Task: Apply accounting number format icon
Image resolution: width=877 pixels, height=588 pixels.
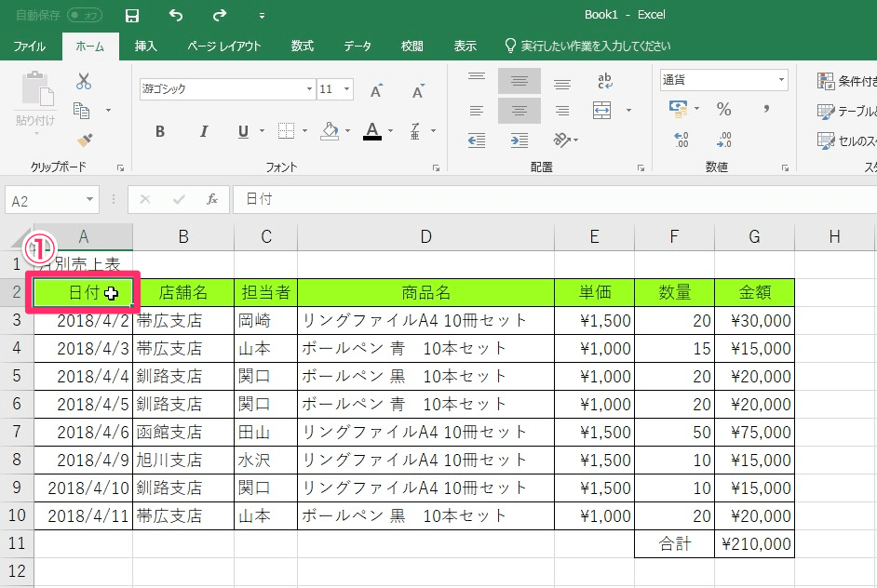Action: tap(679, 109)
